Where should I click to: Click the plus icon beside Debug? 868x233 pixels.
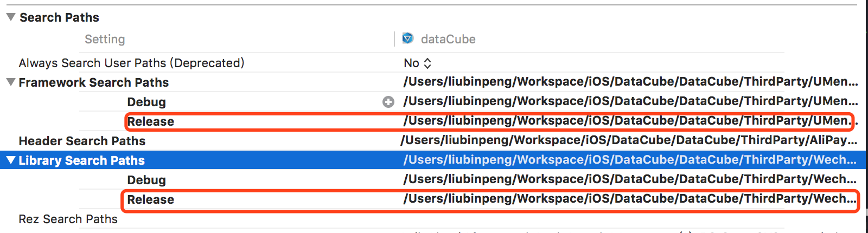click(x=388, y=102)
